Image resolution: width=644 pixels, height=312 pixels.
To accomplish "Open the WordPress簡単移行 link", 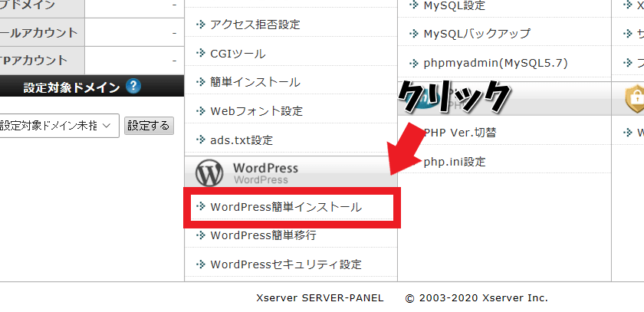I will (x=263, y=235).
